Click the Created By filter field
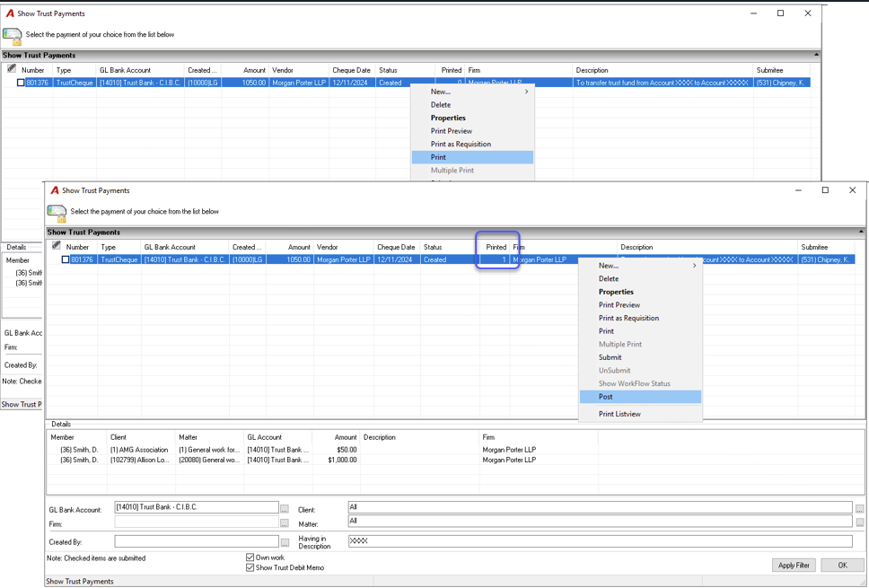Screen dimensions: 869x588 (197, 541)
